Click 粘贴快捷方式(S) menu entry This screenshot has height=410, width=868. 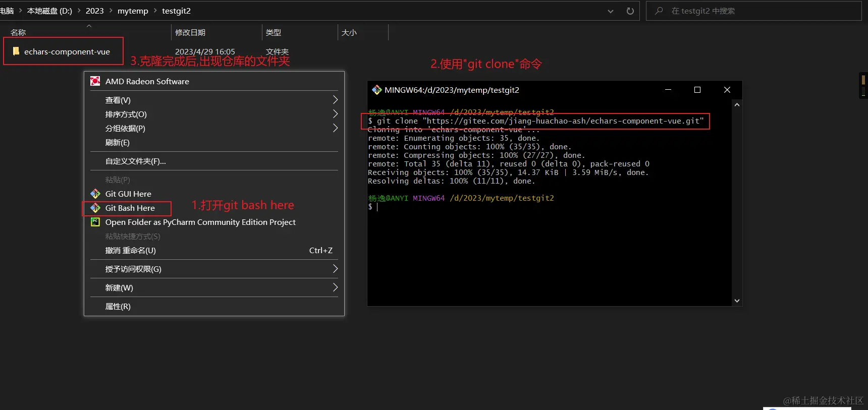click(214, 236)
